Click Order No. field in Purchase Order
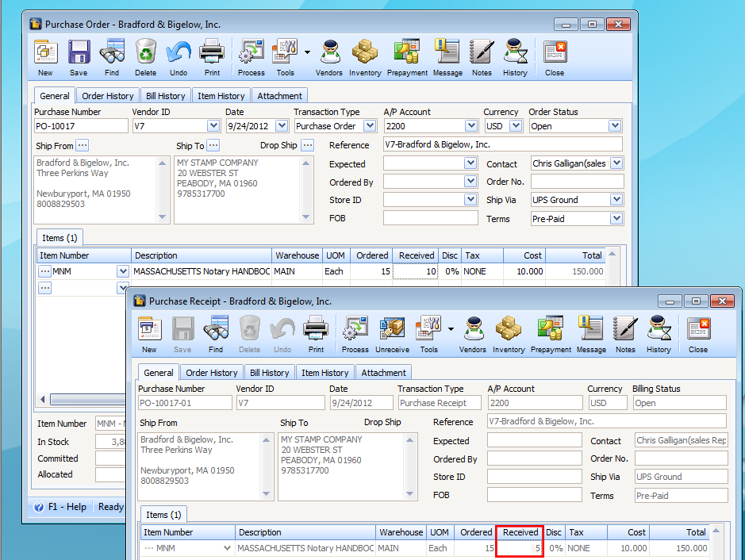This screenshot has height=560, width=745. tap(578, 182)
